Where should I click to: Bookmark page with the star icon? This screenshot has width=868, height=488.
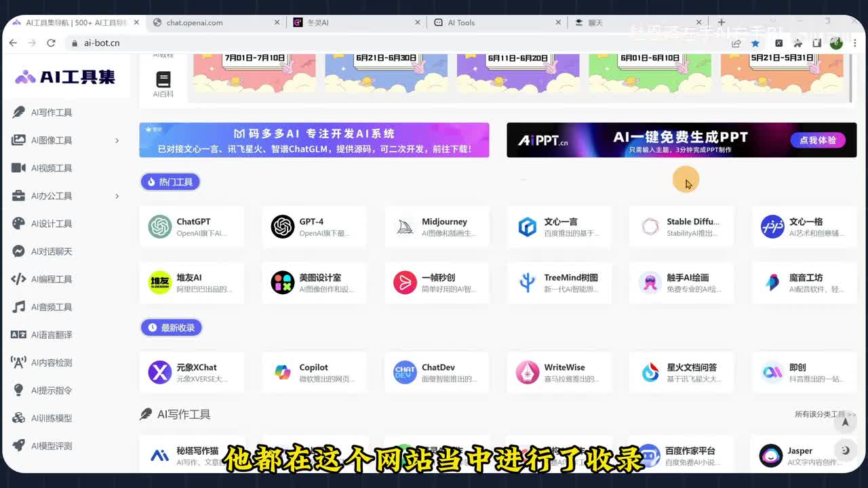pos(755,43)
